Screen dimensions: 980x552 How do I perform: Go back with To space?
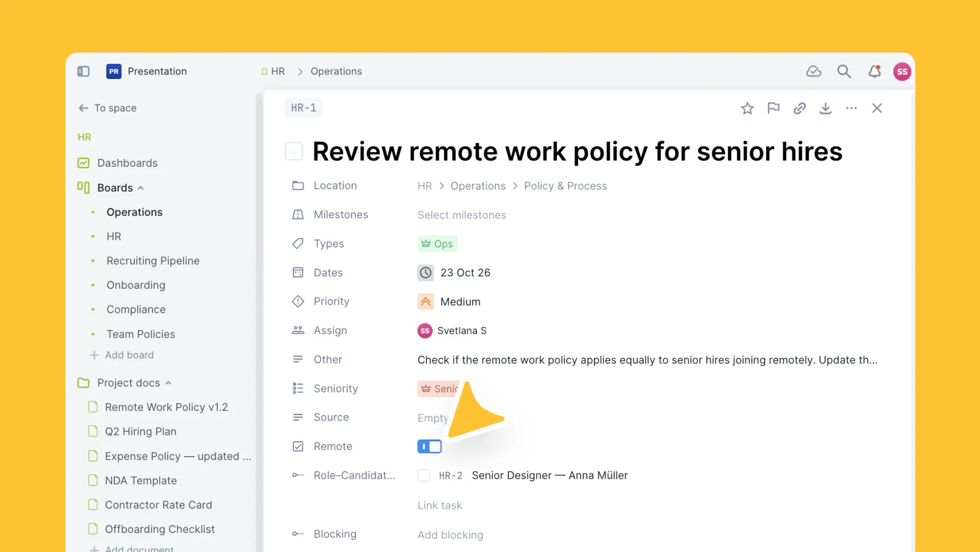tap(108, 108)
